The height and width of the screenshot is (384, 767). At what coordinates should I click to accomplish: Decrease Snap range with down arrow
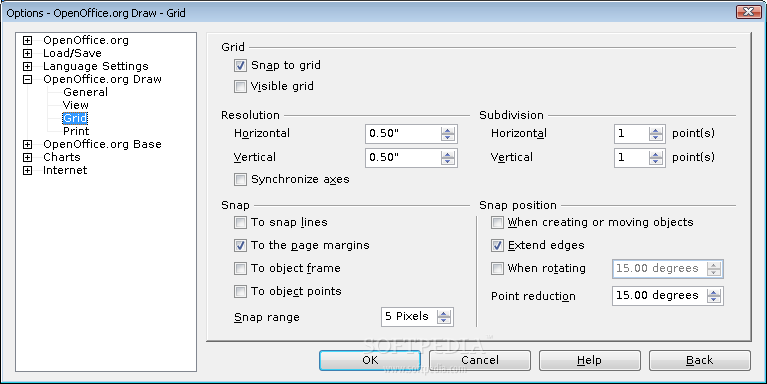pyautogui.click(x=444, y=320)
